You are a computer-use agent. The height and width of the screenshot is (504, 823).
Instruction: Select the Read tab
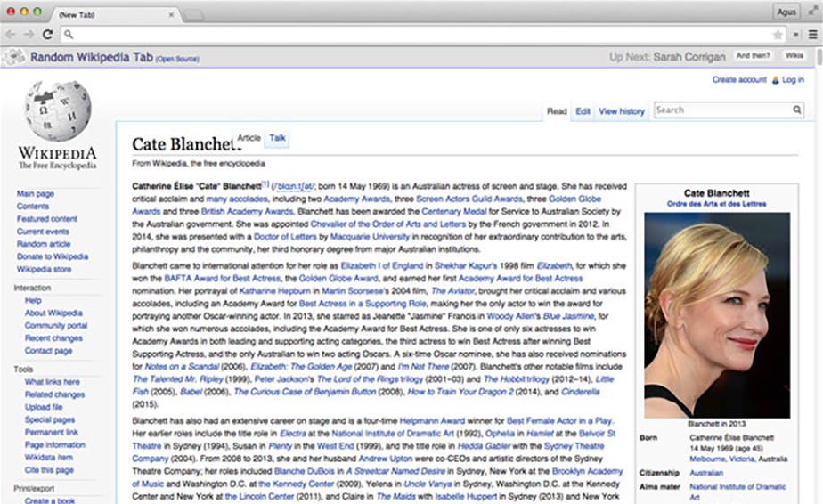557,111
